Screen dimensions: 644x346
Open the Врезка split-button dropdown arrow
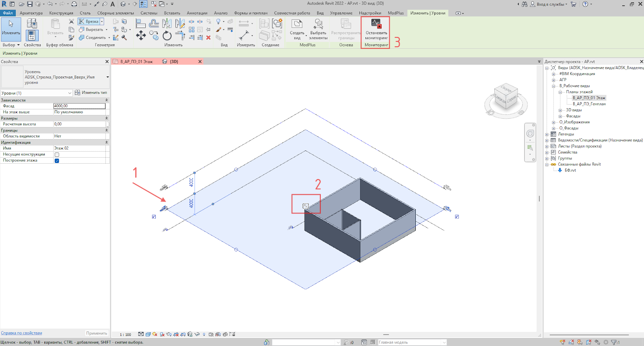[102, 21]
